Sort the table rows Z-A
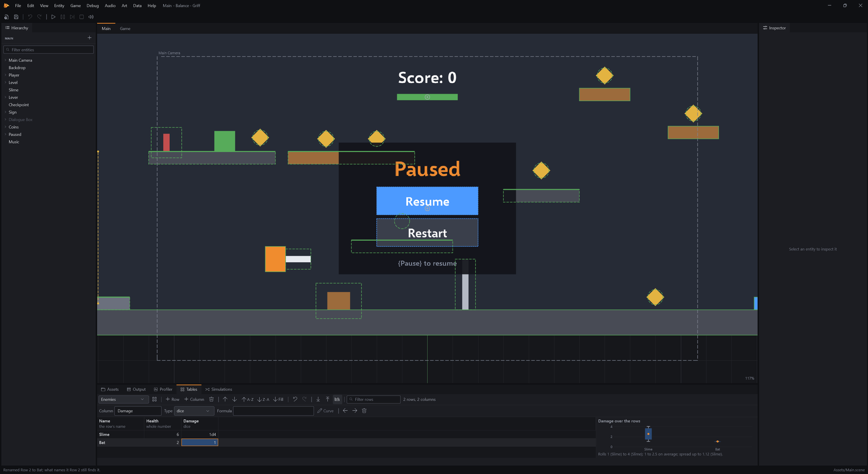This screenshot has height=474, width=868. pyautogui.click(x=263, y=399)
